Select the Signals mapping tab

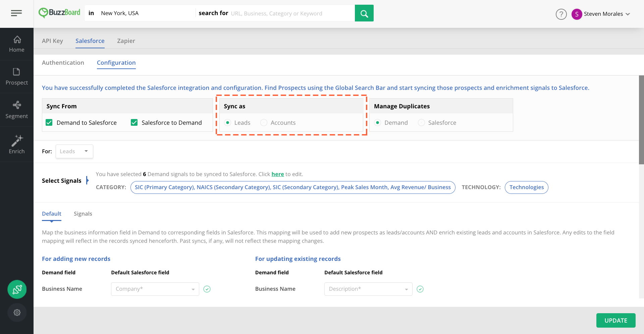(83, 214)
